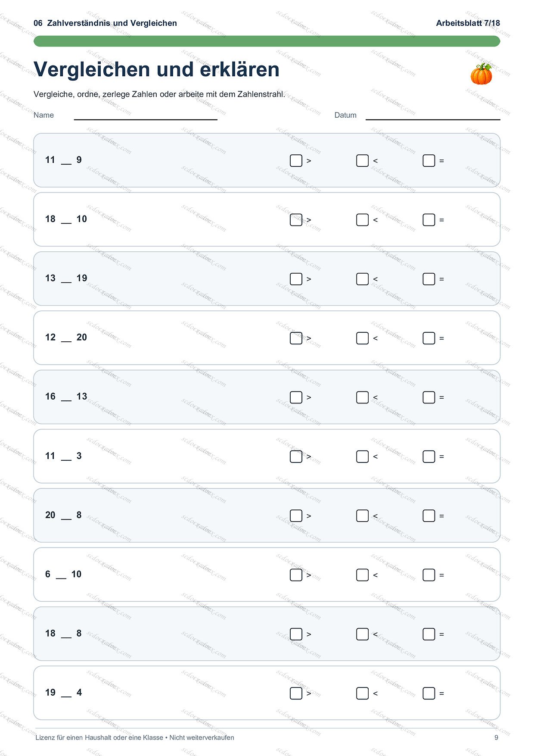Check the = box for 11 __ 9
This screenshot has width=534, height=756.
tap(428, 161)
